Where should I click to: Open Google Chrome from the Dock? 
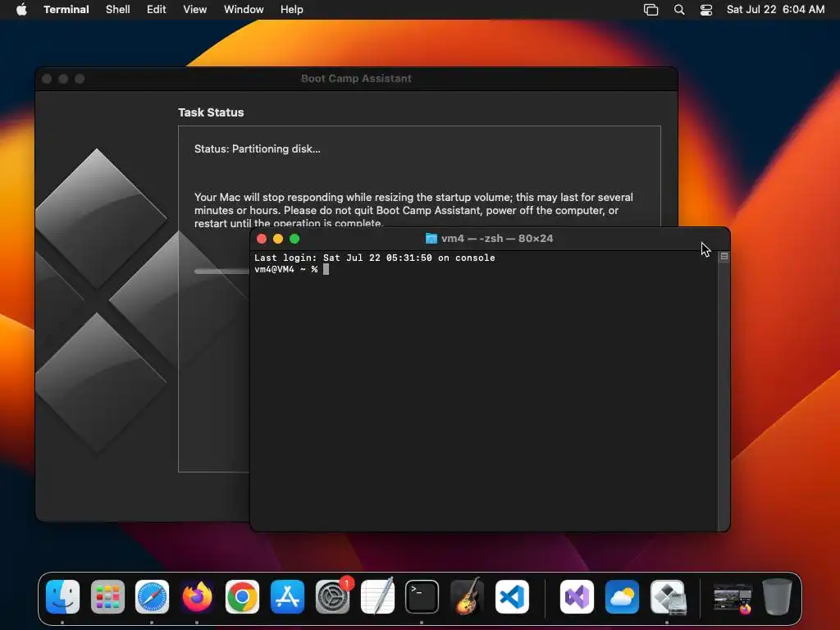242,596
